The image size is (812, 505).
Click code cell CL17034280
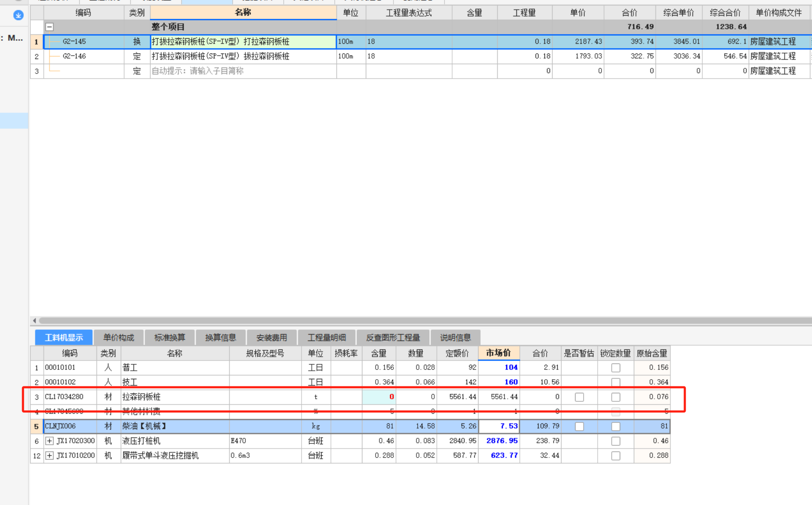click(x=70, y=397)
